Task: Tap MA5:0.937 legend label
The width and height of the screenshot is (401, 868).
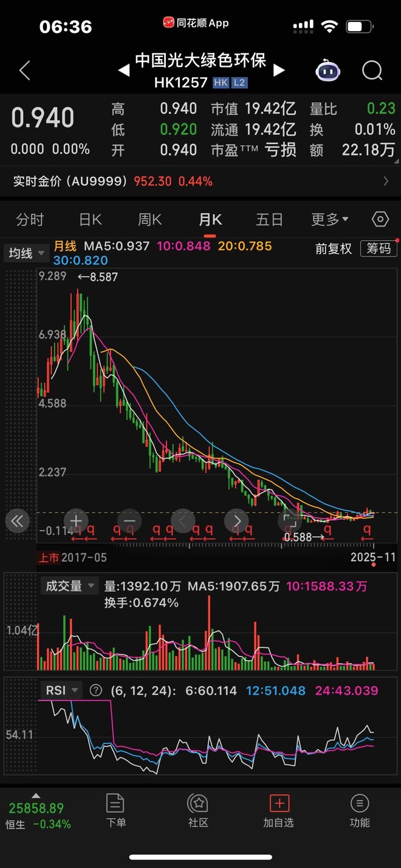Action: [117, 246]
